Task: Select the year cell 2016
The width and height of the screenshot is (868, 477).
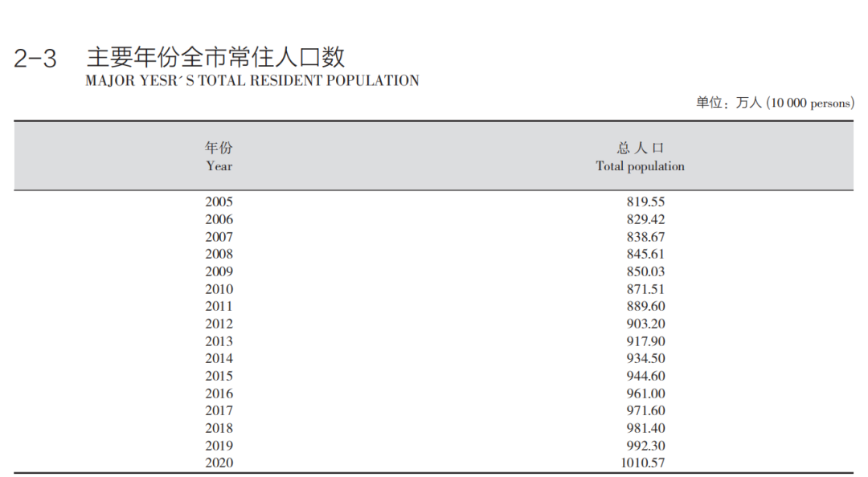Action: (x=219, y=393)
